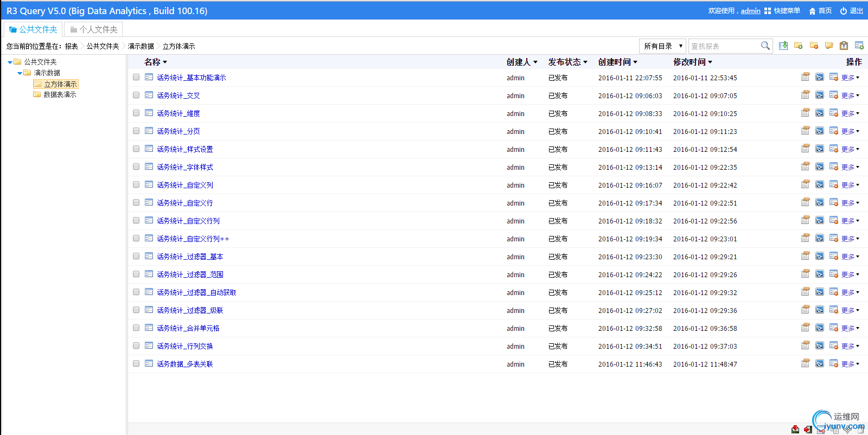The height and width of the screenshot is (435, 868).
Task: Switch to the 个人文件夹 tab
Action: 93,29
